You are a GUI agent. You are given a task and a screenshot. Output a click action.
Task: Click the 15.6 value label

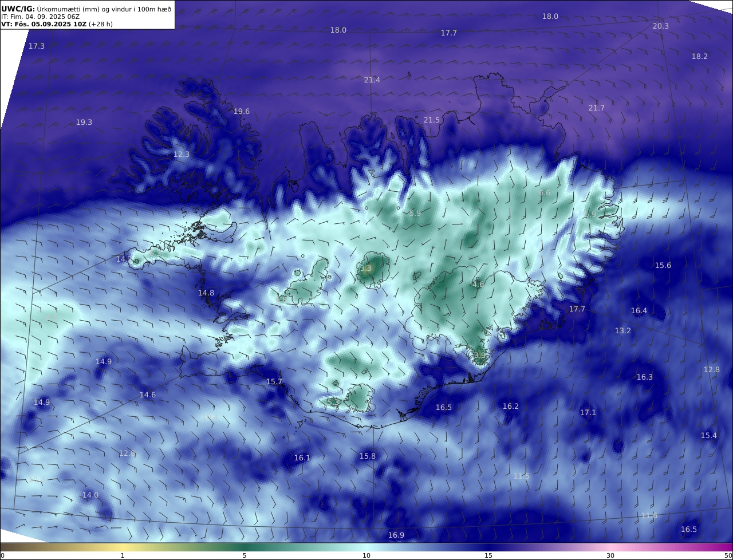coord(663,265)
